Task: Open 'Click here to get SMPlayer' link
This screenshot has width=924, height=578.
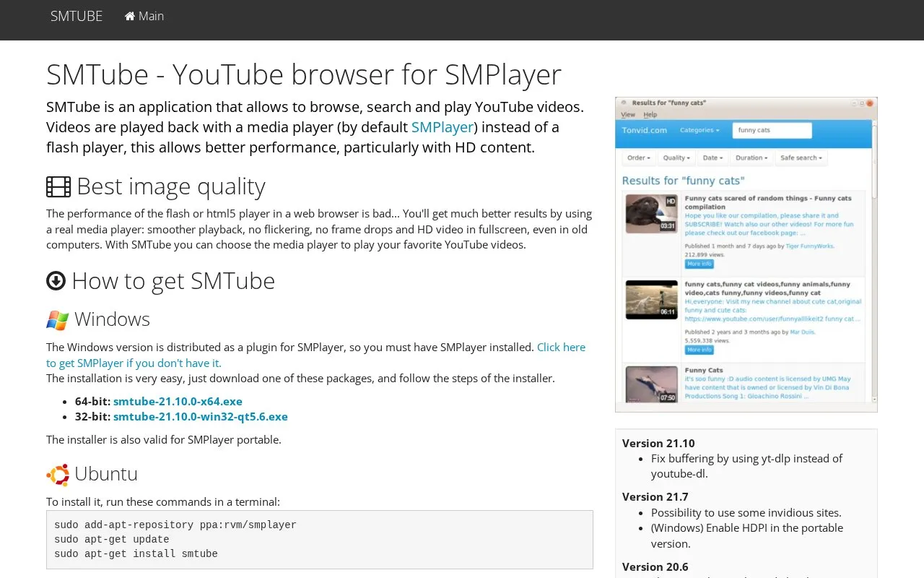Action: tap(315, 355)
